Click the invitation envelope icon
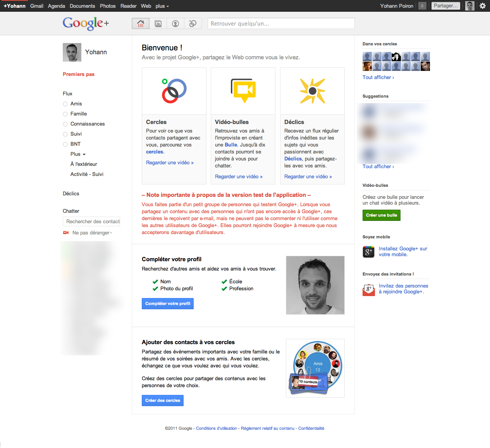The width and height of the screenshot is (490, 448). (x=369, y=289)
